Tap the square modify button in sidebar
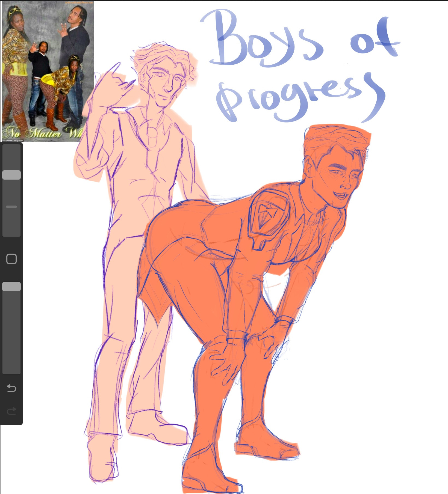Screen dimensions: 448x494 (11, 259)
